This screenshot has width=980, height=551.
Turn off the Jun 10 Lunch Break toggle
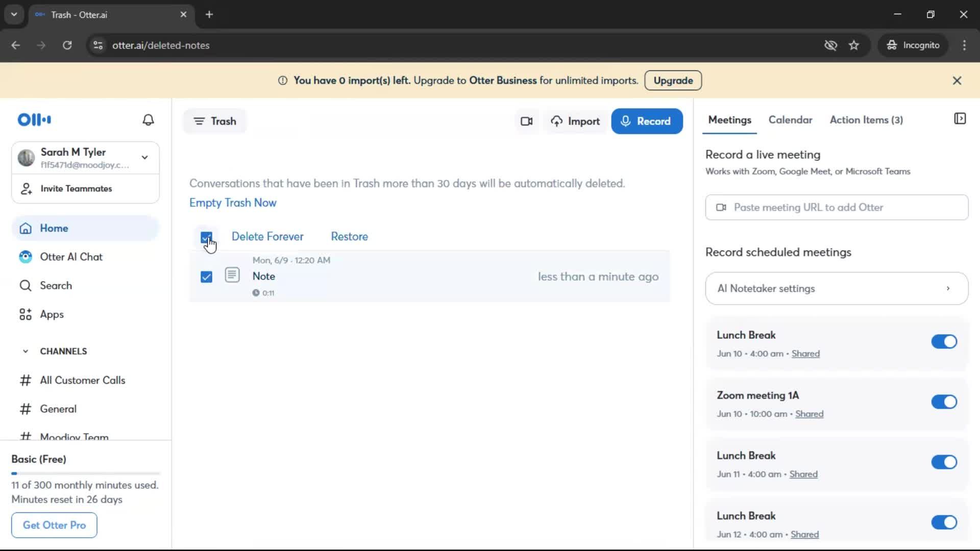coord(944,342)
